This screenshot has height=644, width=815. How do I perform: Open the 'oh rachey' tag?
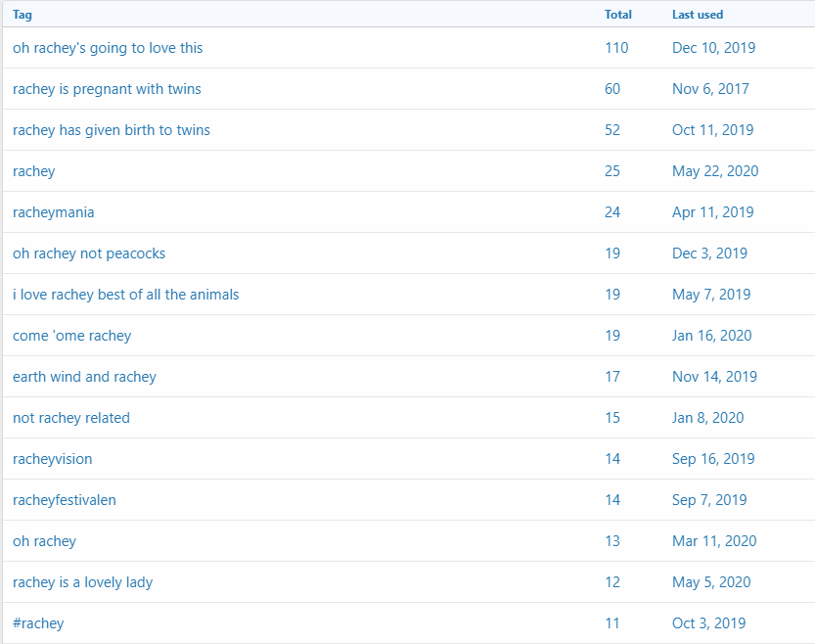click(44, 540)
